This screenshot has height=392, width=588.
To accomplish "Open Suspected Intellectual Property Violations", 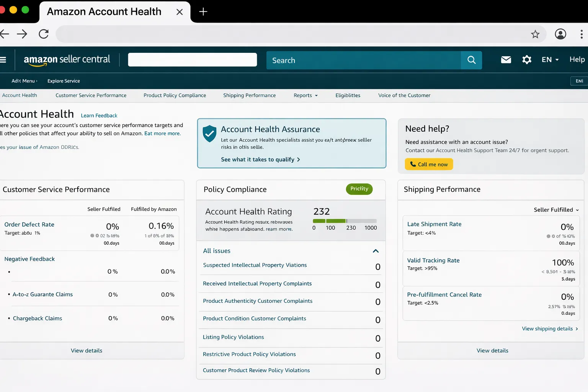I will [x=255, y=265].
